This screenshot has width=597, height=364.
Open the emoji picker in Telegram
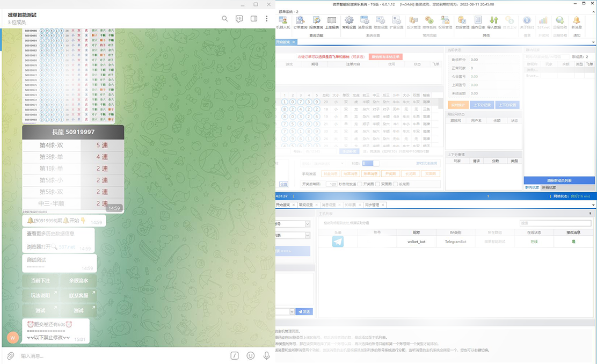251,355
